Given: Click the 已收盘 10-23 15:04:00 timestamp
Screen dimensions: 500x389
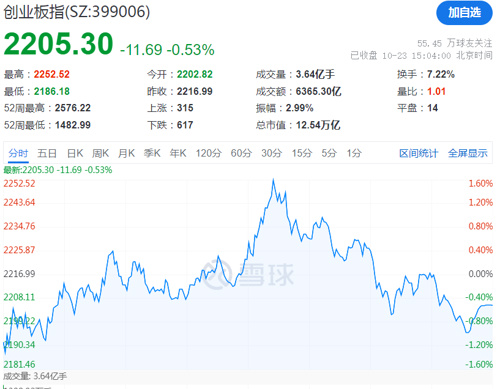Looking at the screenshot, I should tap(421, 56).
